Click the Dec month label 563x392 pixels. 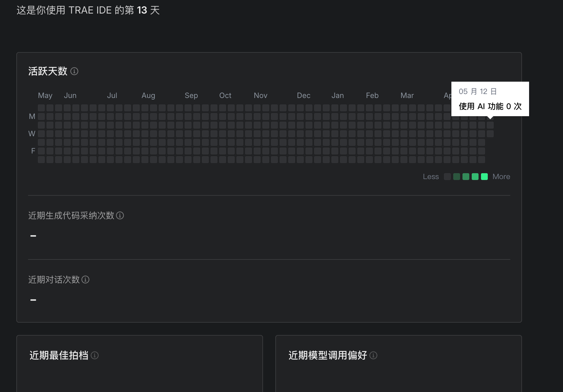click(x=304, y=96)
